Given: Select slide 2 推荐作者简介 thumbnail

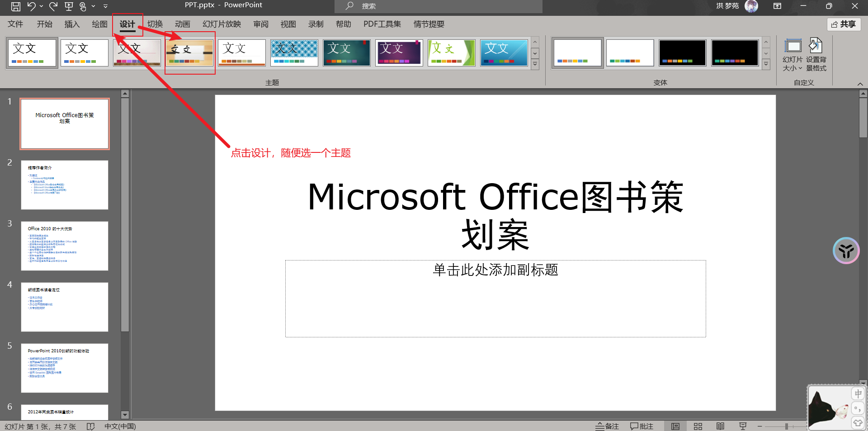Looking at the screenshot, I should point(65,185).
